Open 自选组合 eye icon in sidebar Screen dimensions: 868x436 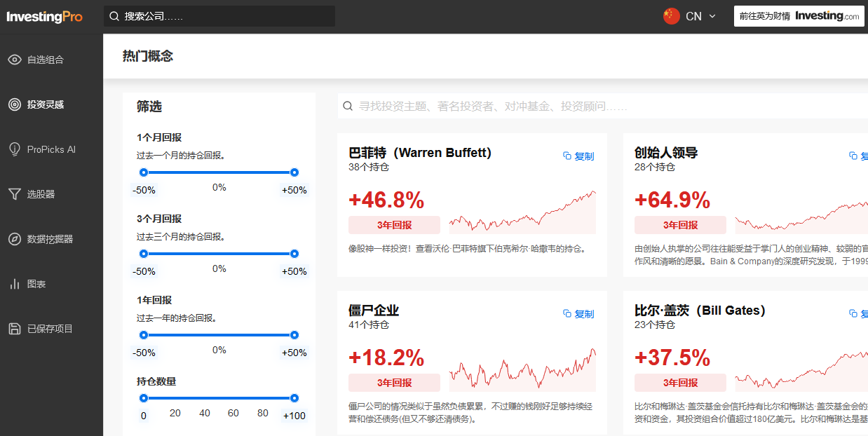[x=15, y=60]
